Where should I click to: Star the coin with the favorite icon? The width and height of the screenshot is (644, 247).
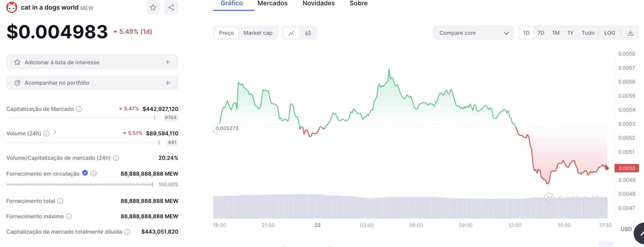tap(153, 7)
